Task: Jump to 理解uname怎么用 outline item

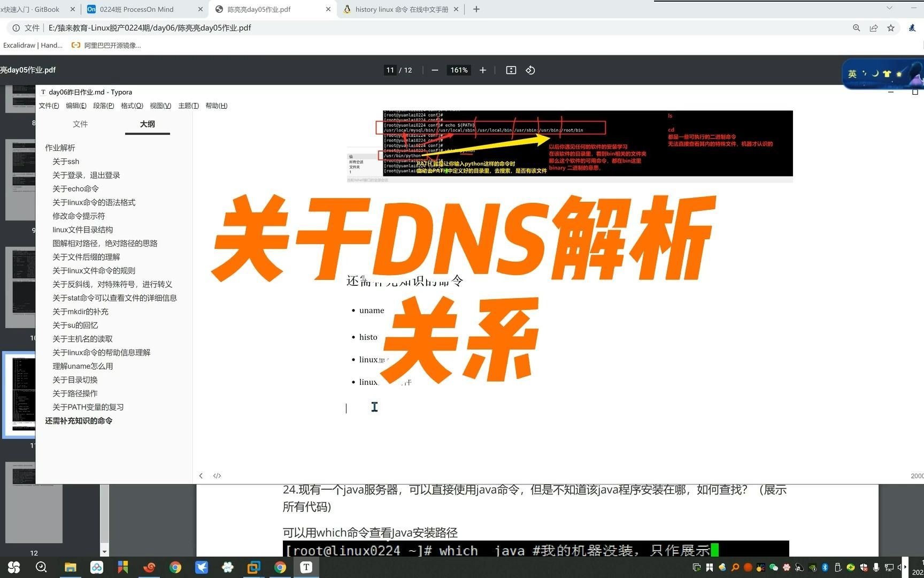Action: 82,366
